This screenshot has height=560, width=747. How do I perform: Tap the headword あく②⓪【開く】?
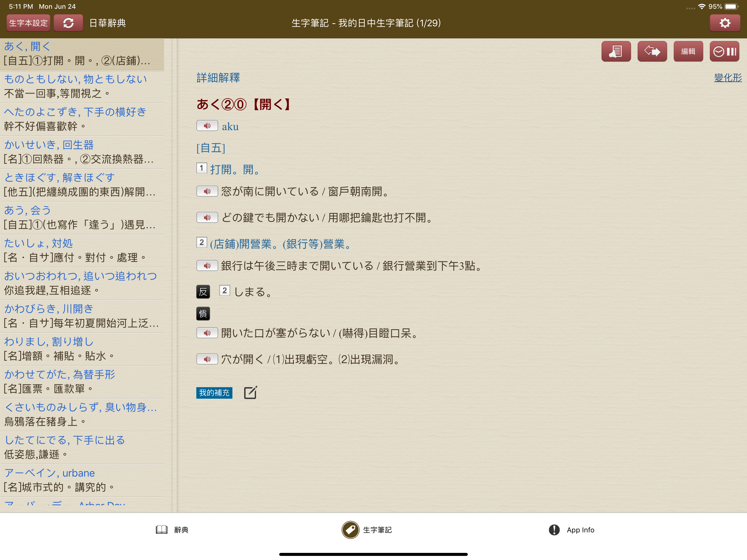244,104
